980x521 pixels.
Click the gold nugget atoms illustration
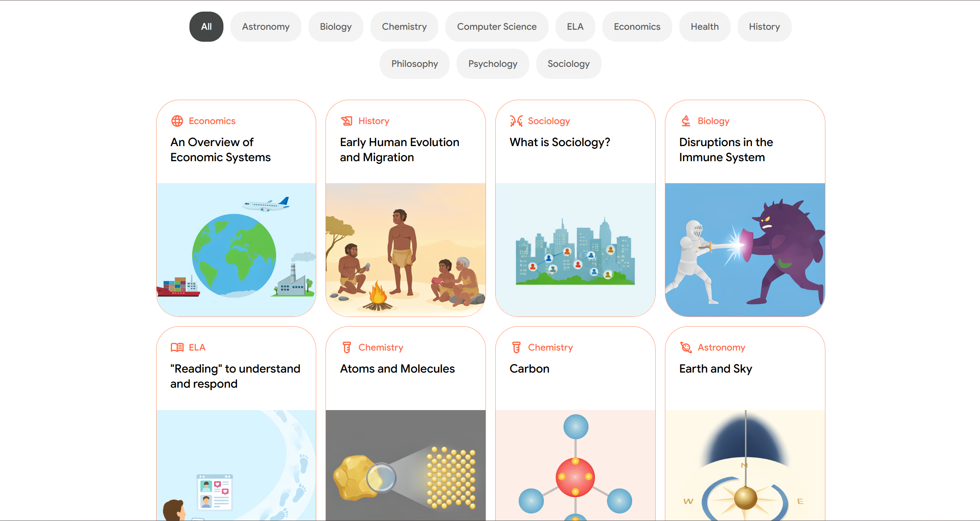click(406, 465)
